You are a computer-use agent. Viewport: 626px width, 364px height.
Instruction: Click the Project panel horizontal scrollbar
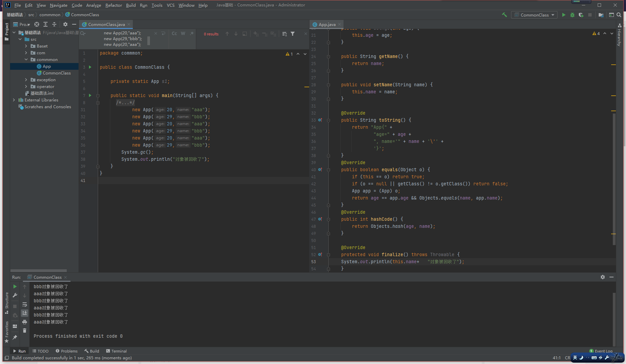[x=38, y=270]
